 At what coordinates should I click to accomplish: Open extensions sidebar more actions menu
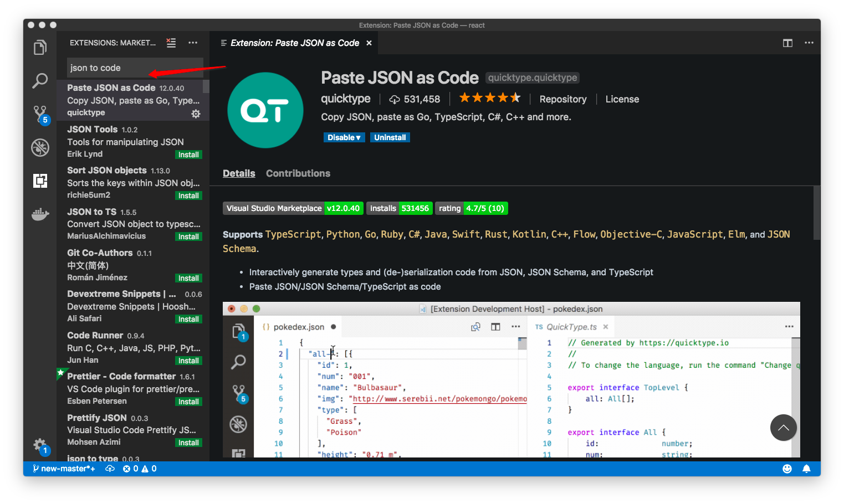point(193,43)
